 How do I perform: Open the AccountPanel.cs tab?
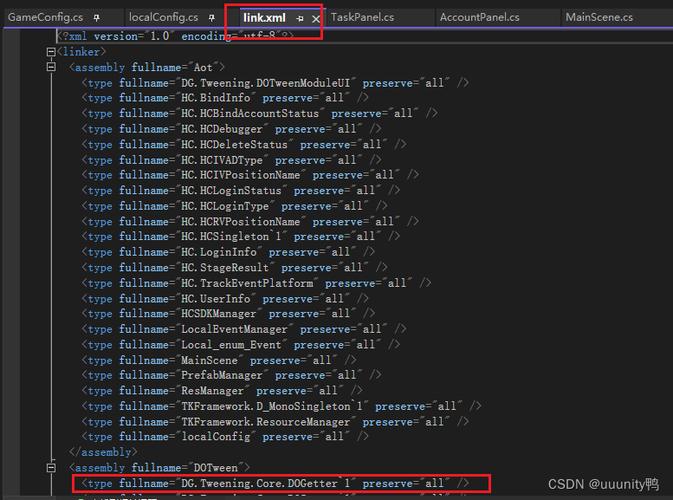pos(479,17)
